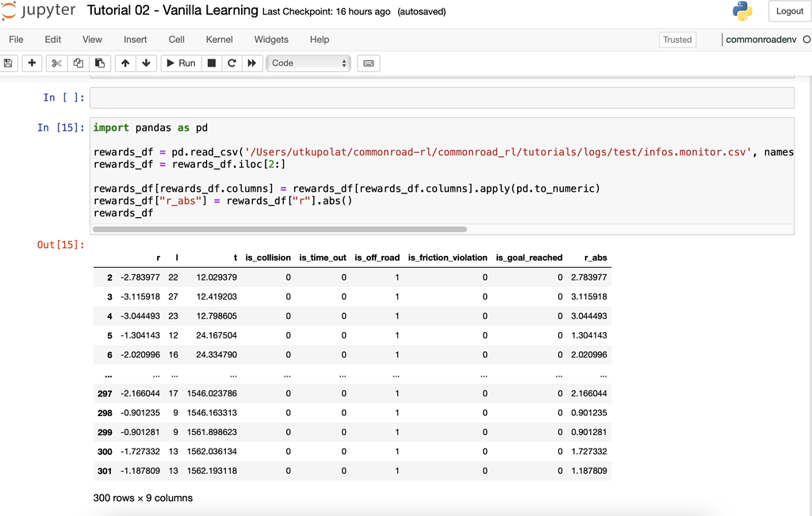Move selected cell up arrow
Image resolution: width=812 pixels, height=516 pixels.
125,63
